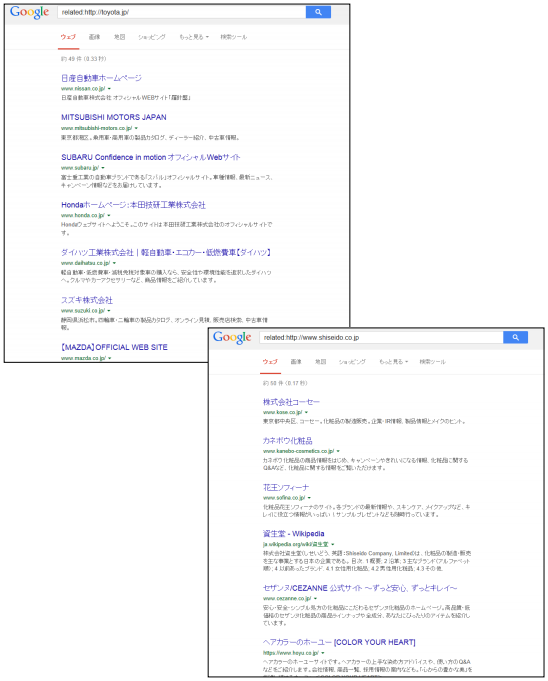Open the セザンヌ/CEZANNE 公式サイト result
Image resolution: width=548 pixels, height=681 pixels.
click(360, 588)
